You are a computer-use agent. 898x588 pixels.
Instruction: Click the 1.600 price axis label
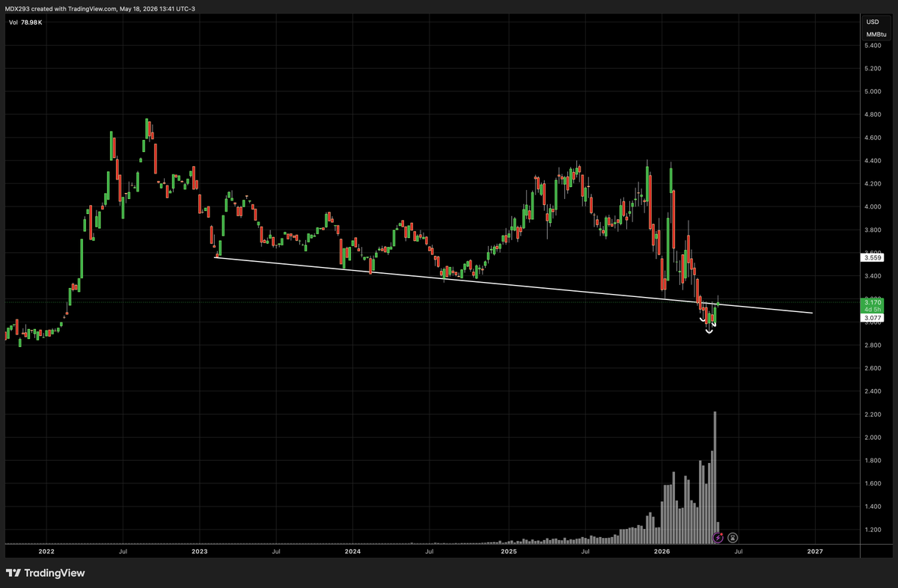873,484
